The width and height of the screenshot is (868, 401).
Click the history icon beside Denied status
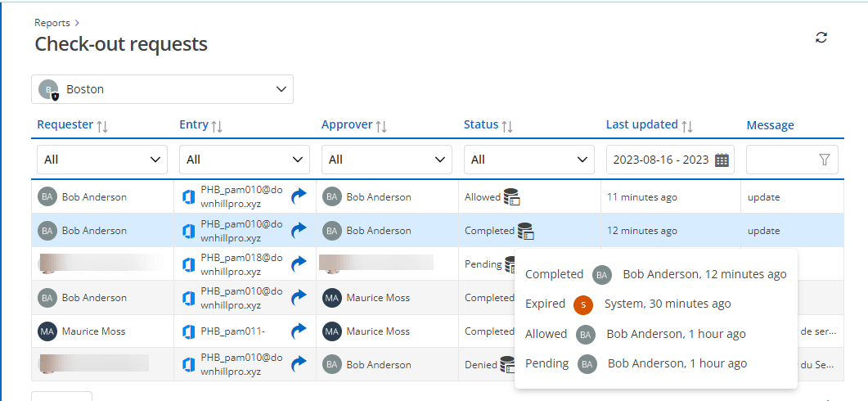tap(507, 364)
